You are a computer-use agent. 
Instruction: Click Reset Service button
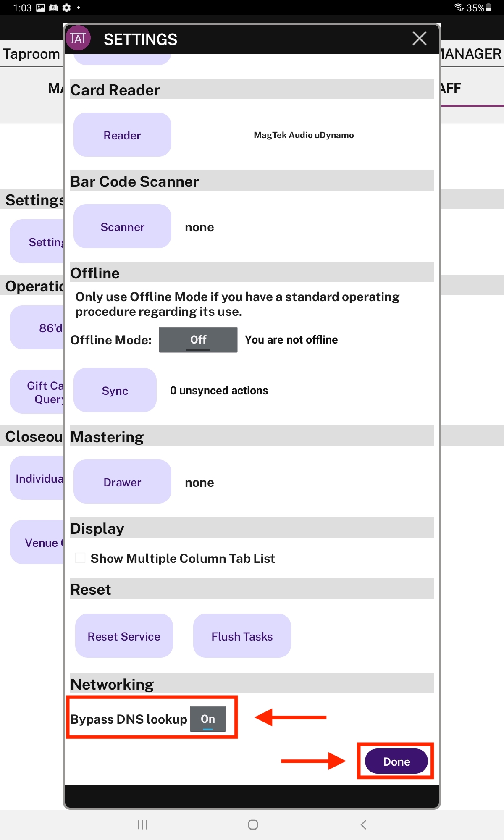click(x=124, y=636)
